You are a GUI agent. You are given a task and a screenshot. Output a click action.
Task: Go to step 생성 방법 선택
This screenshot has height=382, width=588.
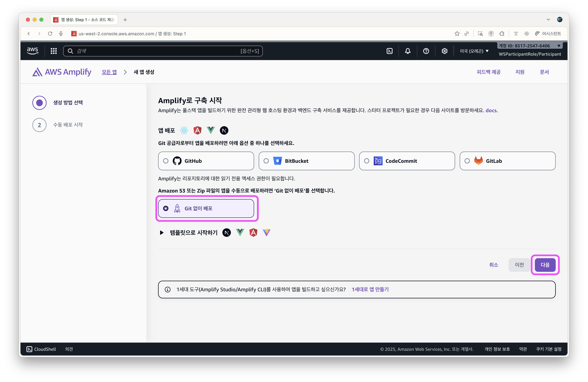click(58, 102)
